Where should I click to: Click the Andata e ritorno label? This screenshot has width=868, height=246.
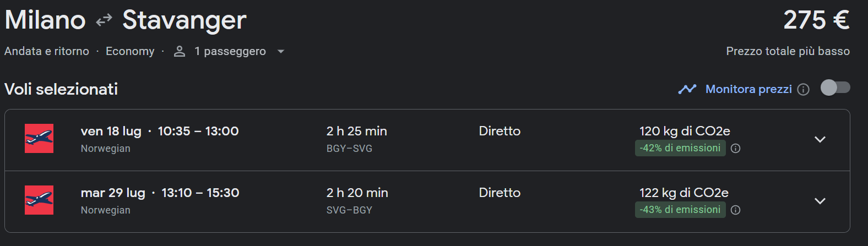click(47, 51)
